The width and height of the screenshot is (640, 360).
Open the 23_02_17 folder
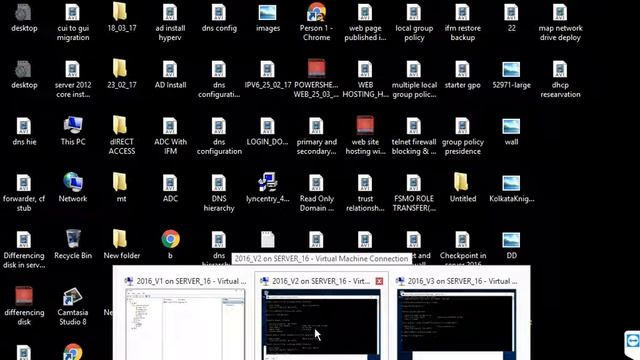[x=121, y=69]
